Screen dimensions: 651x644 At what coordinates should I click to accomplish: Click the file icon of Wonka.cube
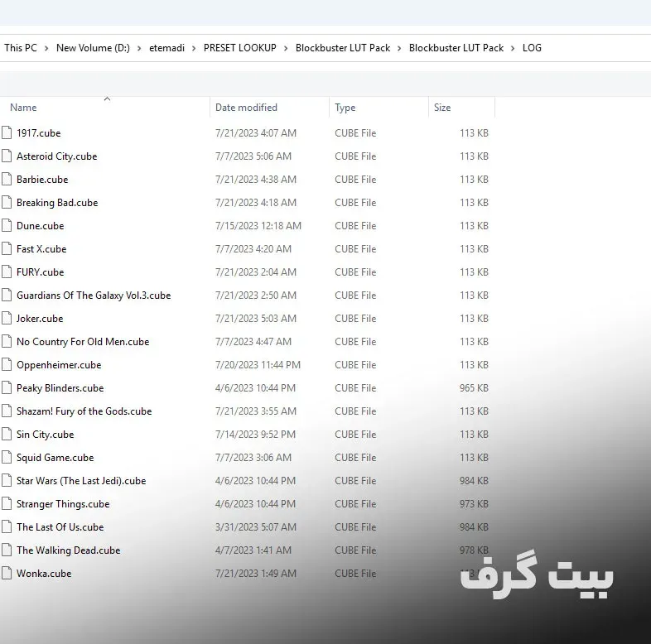[7, 574]
